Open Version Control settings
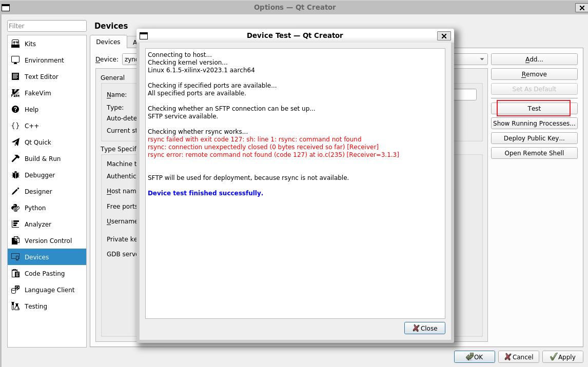The image size is (588, 367). [x=47, y=241]
